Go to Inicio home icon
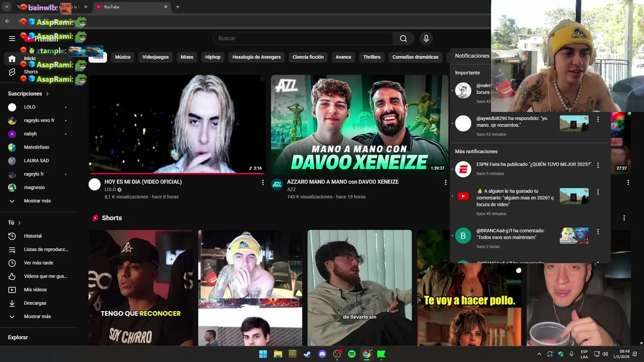The image size is (644, 362). click(x=12, y=59)
